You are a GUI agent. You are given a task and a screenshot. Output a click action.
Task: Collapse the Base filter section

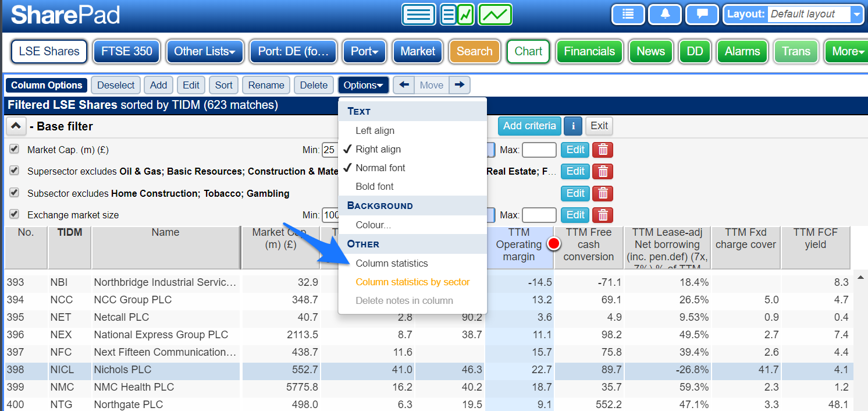(x=16, y=126)
